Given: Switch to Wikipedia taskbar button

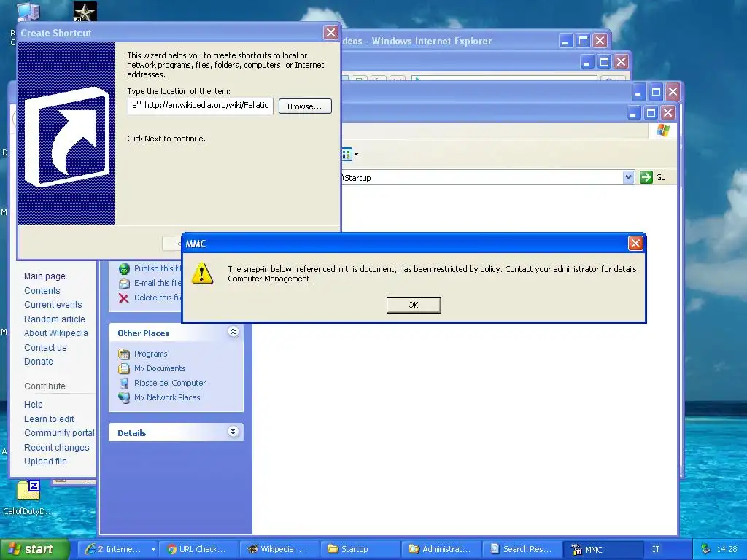Looking at the screenshot, I should pyautogui.click(x=278, y=549).
